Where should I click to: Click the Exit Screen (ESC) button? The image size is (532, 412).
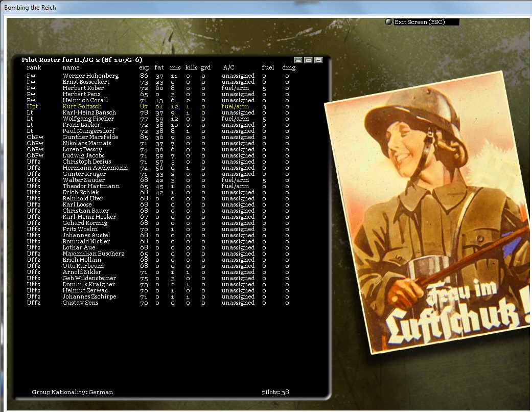427,22
